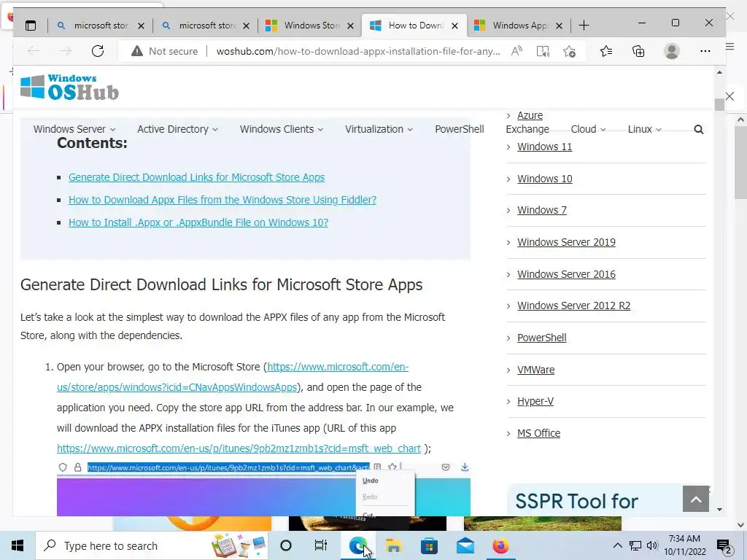Screen dimensions: 747x560
Task: Switch to Windows Apps tab
Action: 519,26
